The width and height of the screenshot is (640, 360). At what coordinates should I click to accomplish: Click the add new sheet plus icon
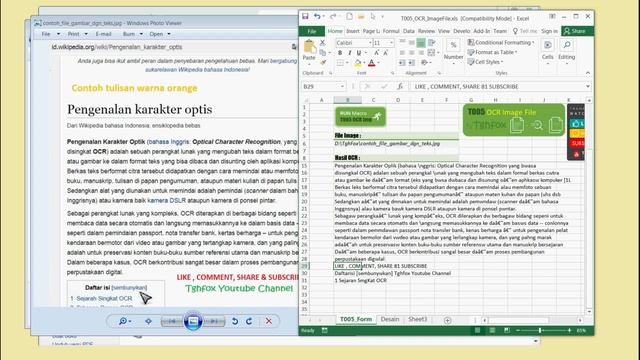tap(447, 320)
